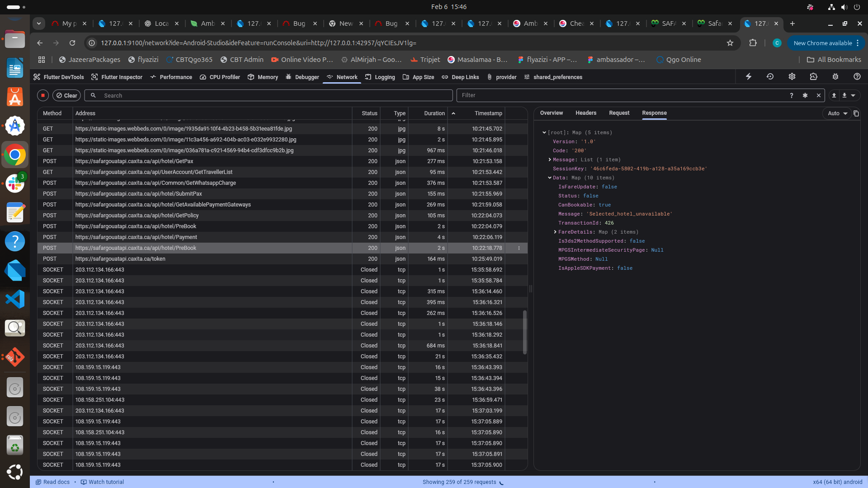Click the hot restart icon
The height and width of the screenshot is (488, 868).
770,77
